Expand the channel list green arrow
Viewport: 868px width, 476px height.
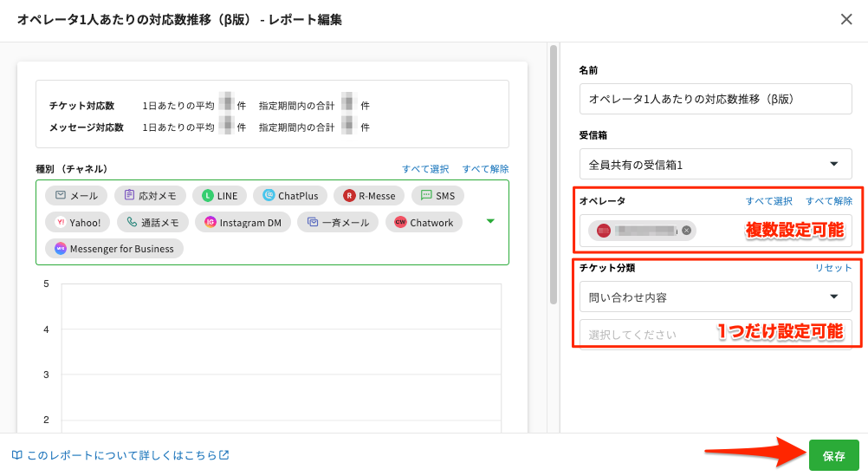pyautogui.click(x=490, y=222)
